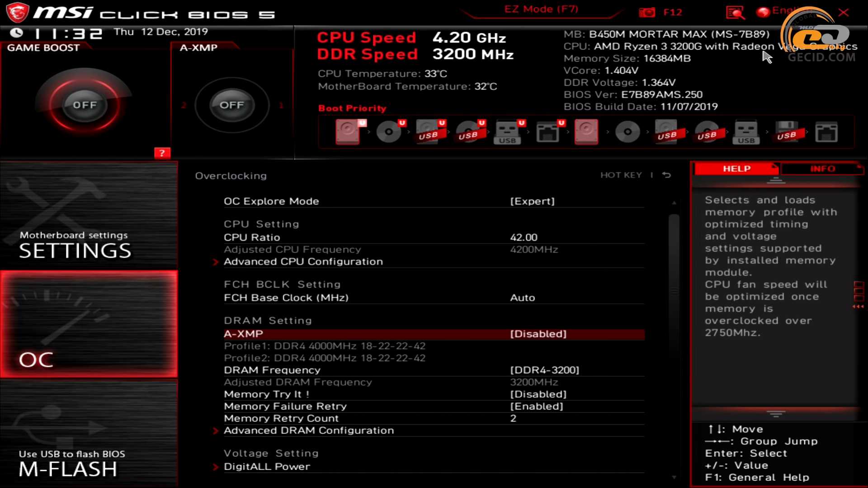Click the DDR Speed 3200 MHz readout

[x=415, y=54]
